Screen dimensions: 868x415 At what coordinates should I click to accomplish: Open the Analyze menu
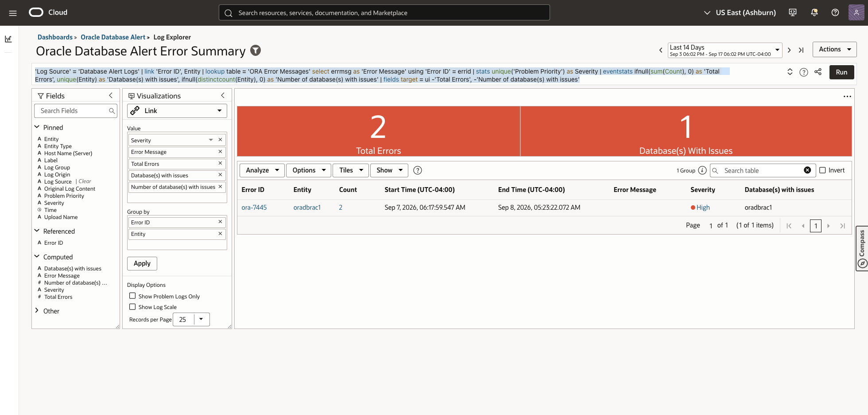click(x=262, y=170)
